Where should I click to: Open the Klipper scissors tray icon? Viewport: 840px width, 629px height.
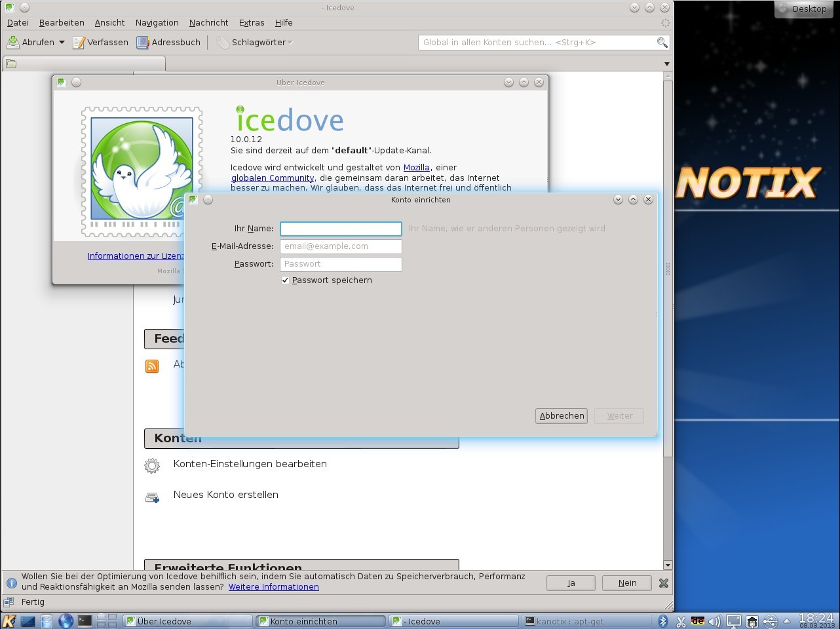pos(681,621)
